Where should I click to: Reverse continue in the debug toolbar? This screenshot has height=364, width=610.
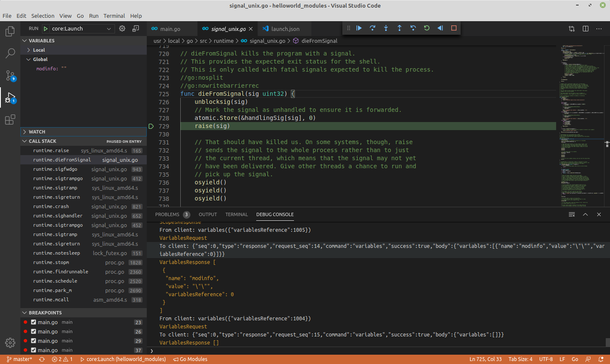tap(440, 28)
